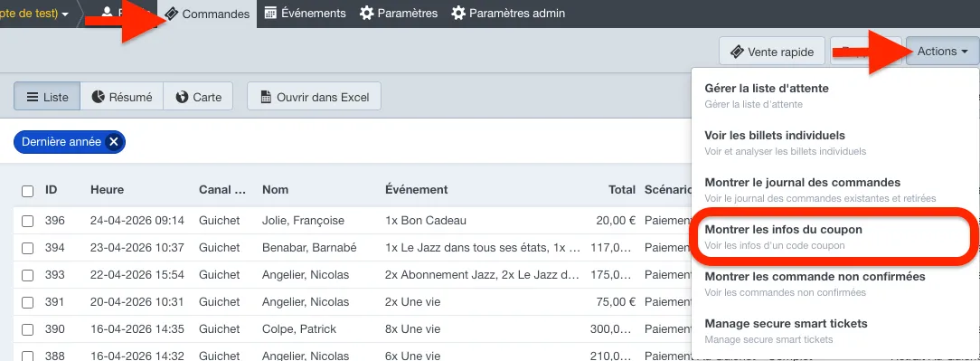The height and width of the screenshot is (361, 980).
Task: Sort by the Heure column header
Action: tap(107, 190)
